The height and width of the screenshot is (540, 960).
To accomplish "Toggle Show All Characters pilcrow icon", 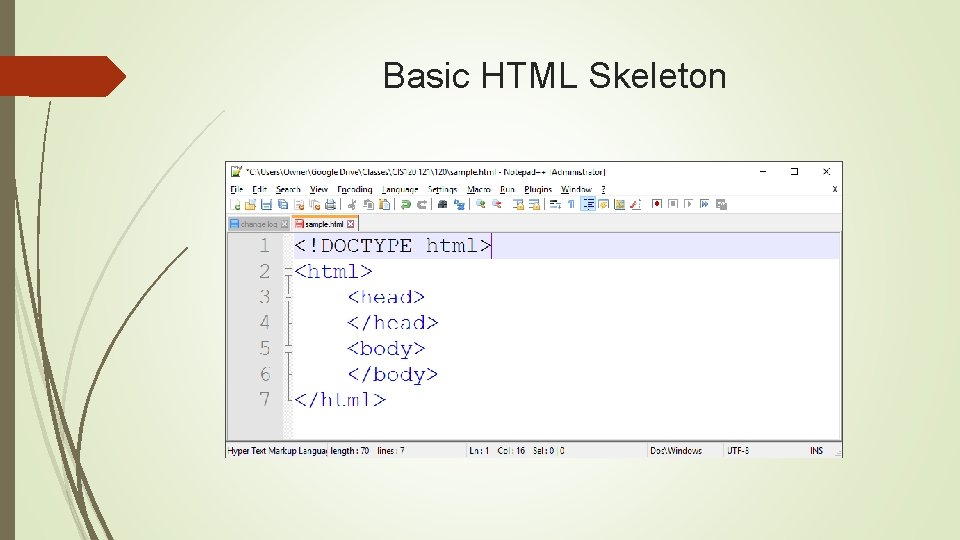I will (571, 204).
